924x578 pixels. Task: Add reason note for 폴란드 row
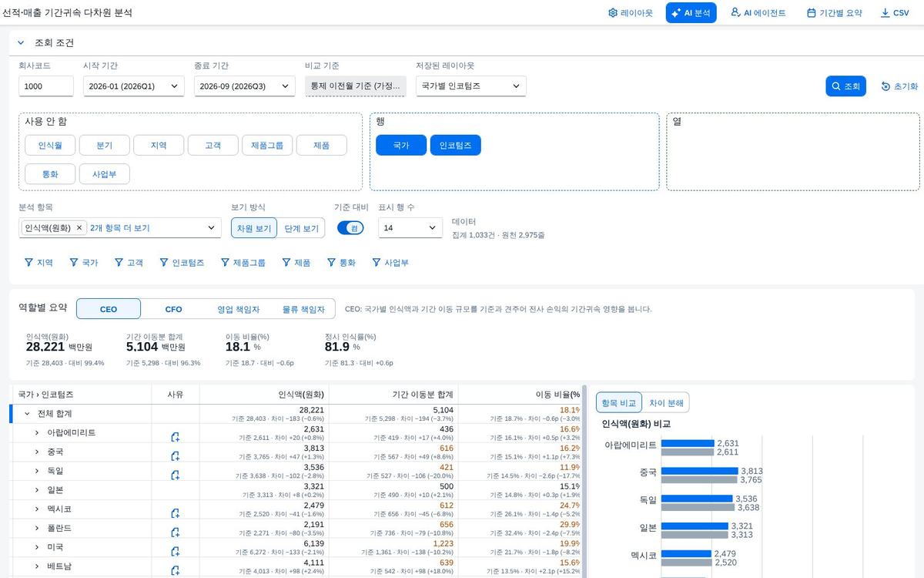pyautogui.click(x=176, y=532)
